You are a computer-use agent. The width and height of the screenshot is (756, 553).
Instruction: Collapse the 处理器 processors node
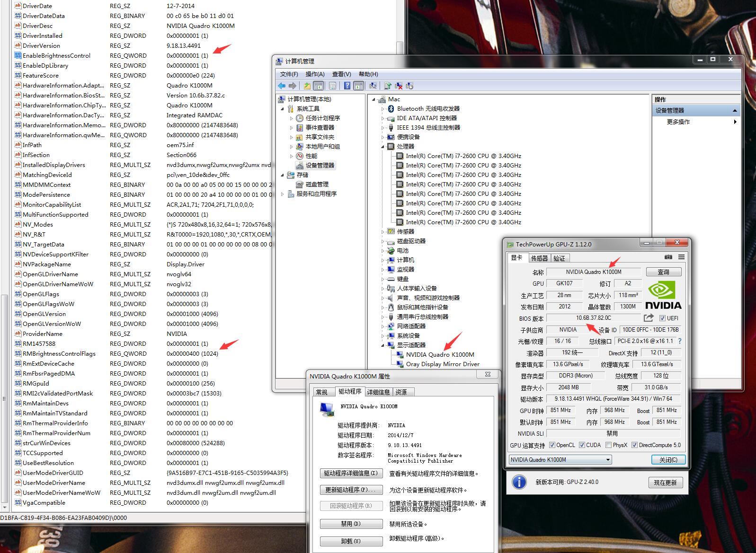[x=383, y=147]
